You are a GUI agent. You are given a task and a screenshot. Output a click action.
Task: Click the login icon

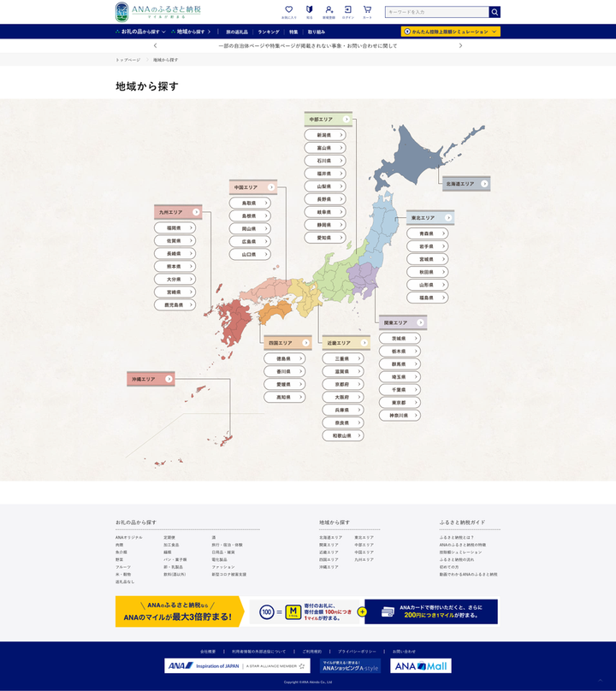click(348, 12)
